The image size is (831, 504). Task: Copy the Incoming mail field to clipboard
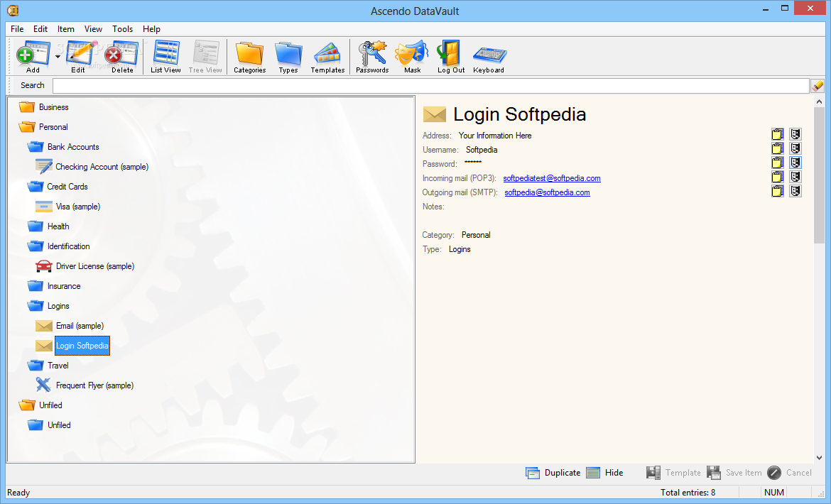pos(778,177)
